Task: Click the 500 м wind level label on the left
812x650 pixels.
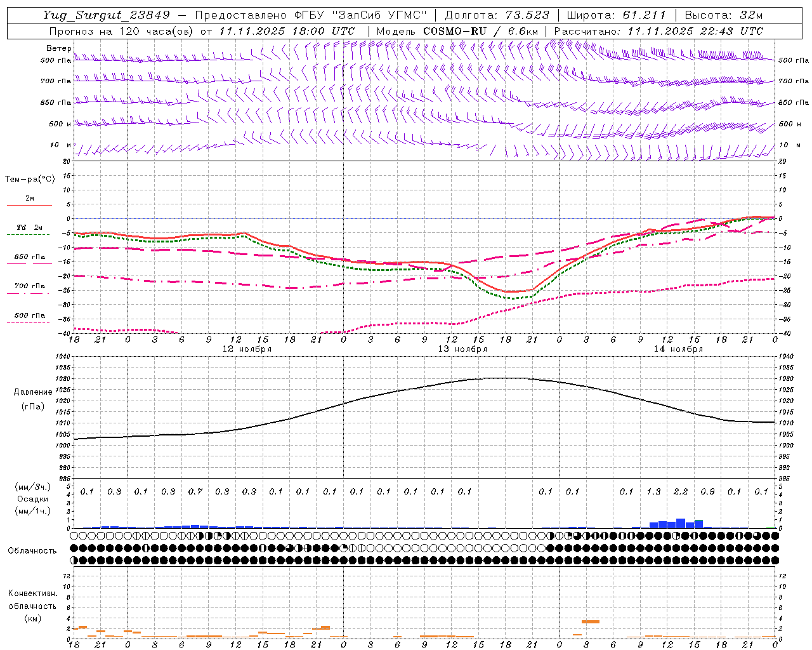Action: point(60,124)
